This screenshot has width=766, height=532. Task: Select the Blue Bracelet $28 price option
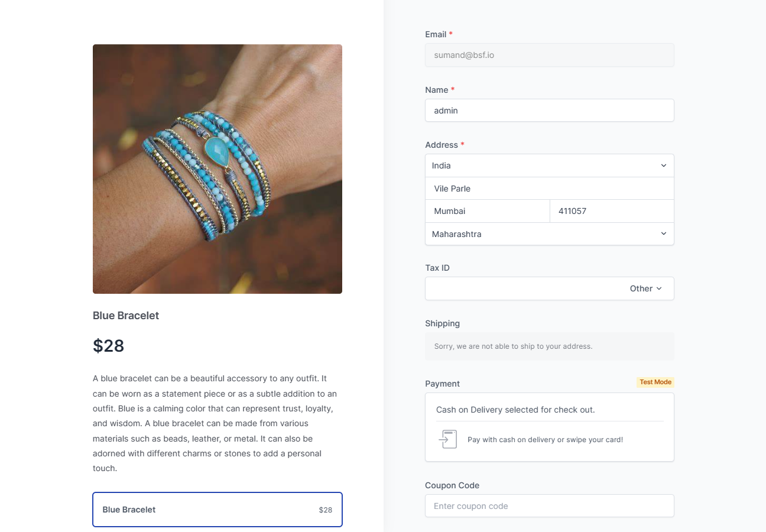coord(218,510)
